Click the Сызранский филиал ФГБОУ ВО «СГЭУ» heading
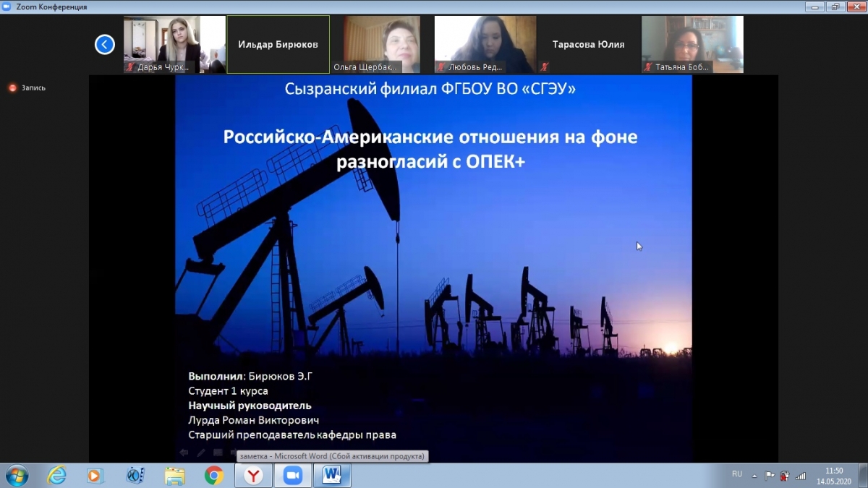Image resolution: width=868 pixels, height=488 pixels. 431,90
